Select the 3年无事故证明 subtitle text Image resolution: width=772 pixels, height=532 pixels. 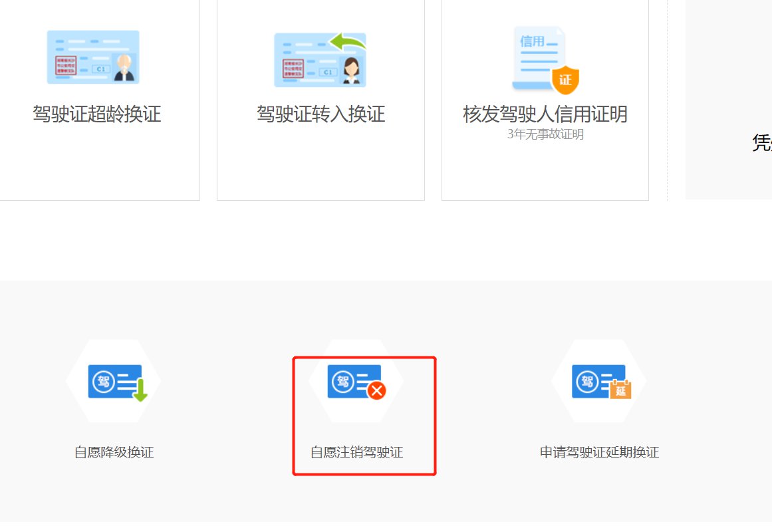click(x=545, y=134)
